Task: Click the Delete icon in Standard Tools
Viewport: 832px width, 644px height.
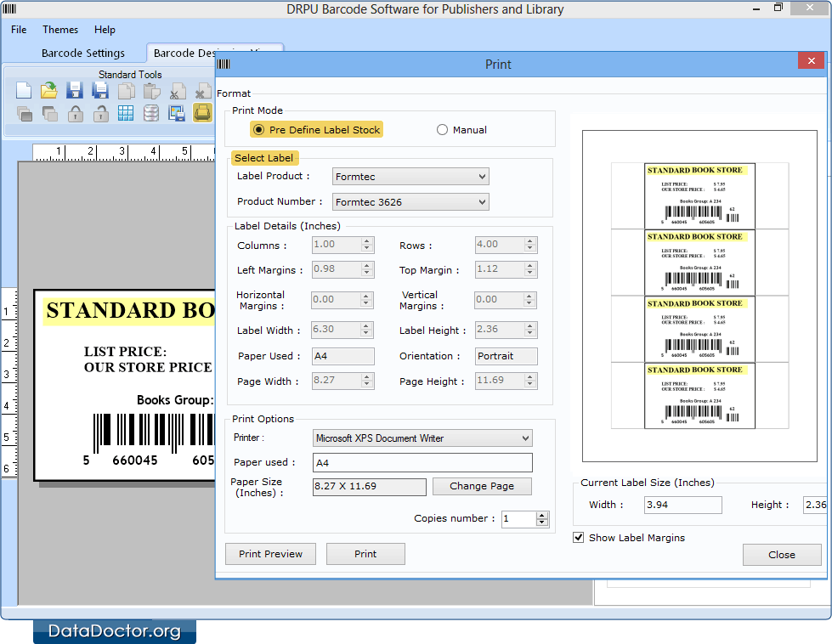Action: coord(202,91)
